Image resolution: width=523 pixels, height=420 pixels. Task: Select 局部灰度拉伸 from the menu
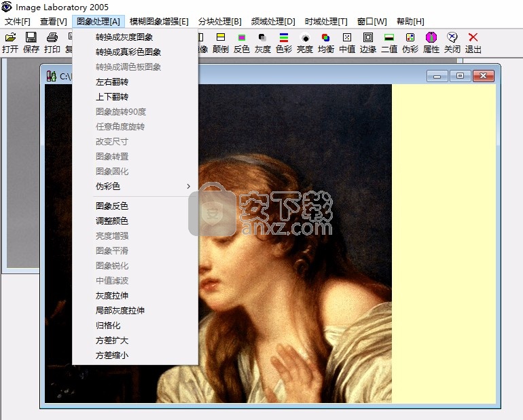(135, 311)
